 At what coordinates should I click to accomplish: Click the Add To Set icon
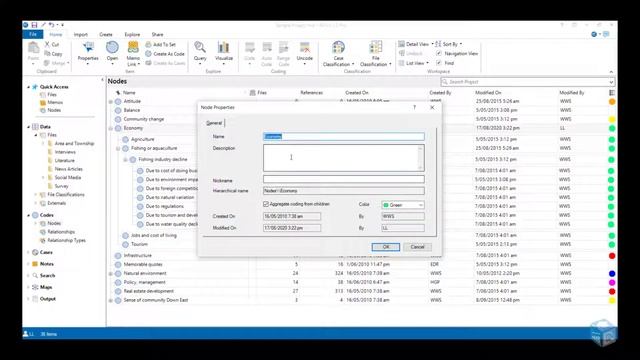point(149,44)
